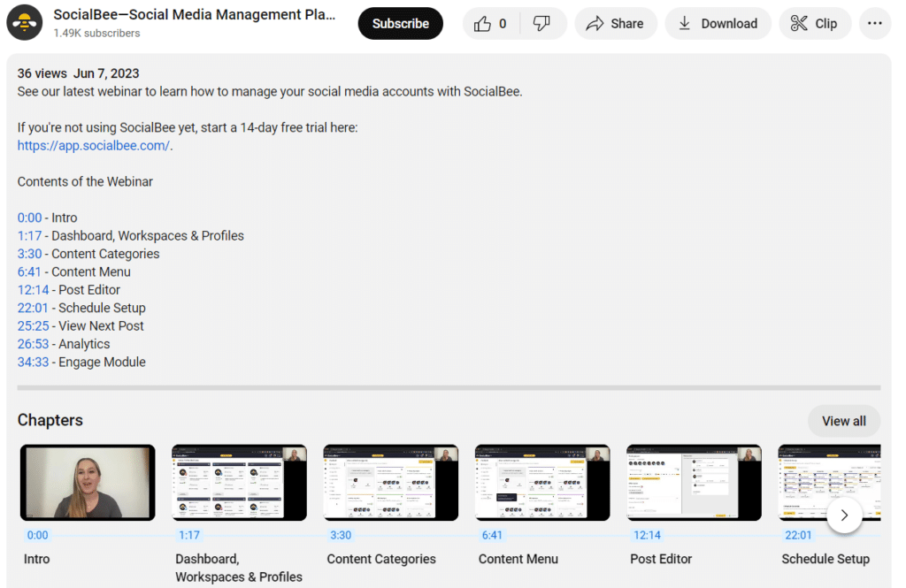Open the more actions ellipsis menu
Viewport: 906px width, 588px height.
tap(875, 24)
